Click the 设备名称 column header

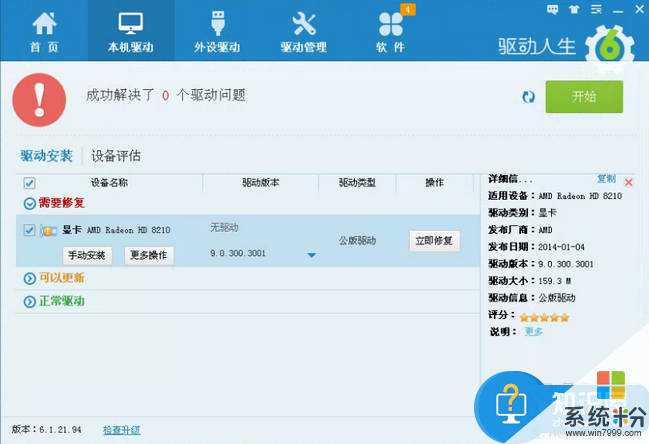pyautogui.click(x=109, y=182)
